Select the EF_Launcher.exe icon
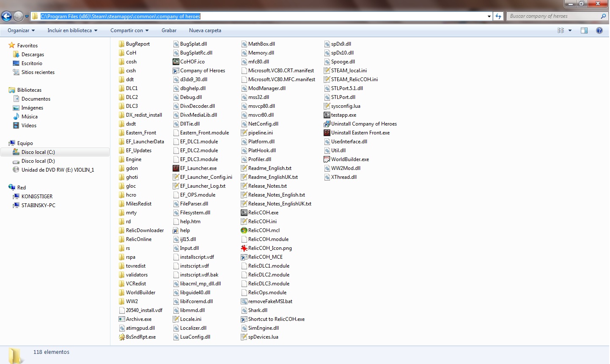The image size is (610, 364). click(176, 168)
